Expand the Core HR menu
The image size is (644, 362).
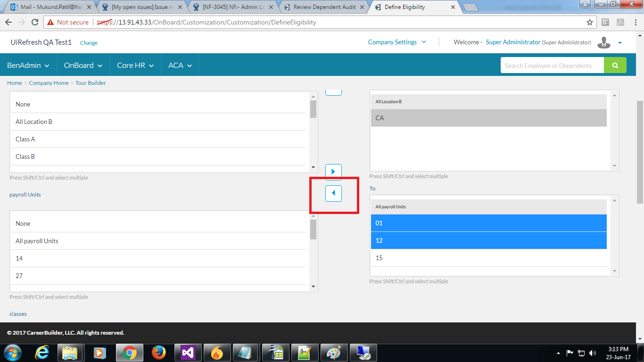pos(135,66)
